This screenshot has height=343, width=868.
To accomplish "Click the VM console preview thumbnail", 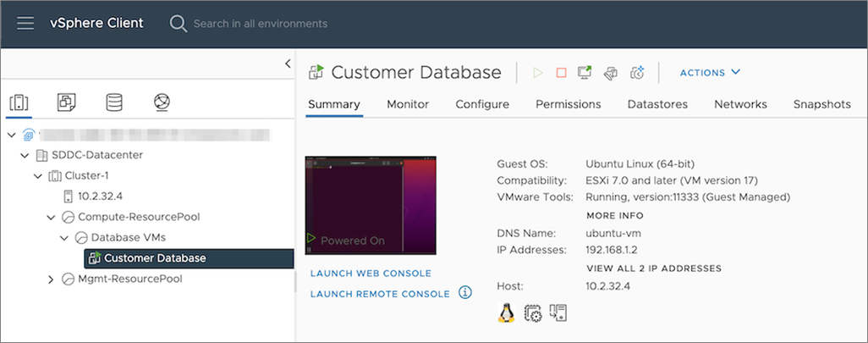I will (371, 205).
